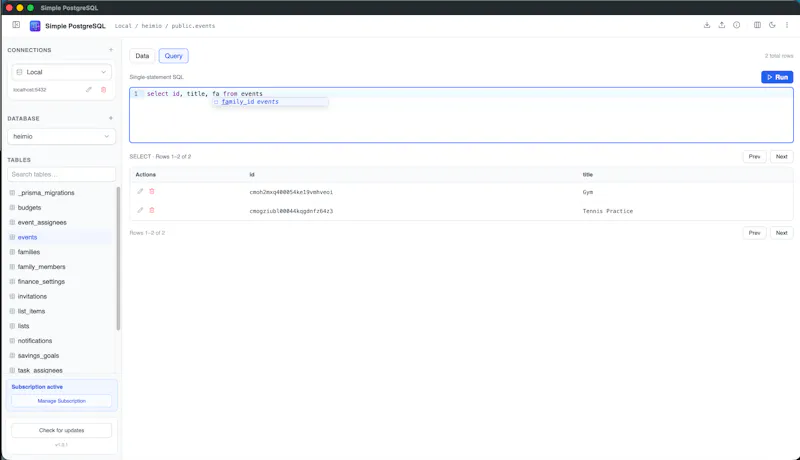Viewport: 800px width, 460px height.
Task: Click the lower Next pagination button
Action: coord(781,233)
